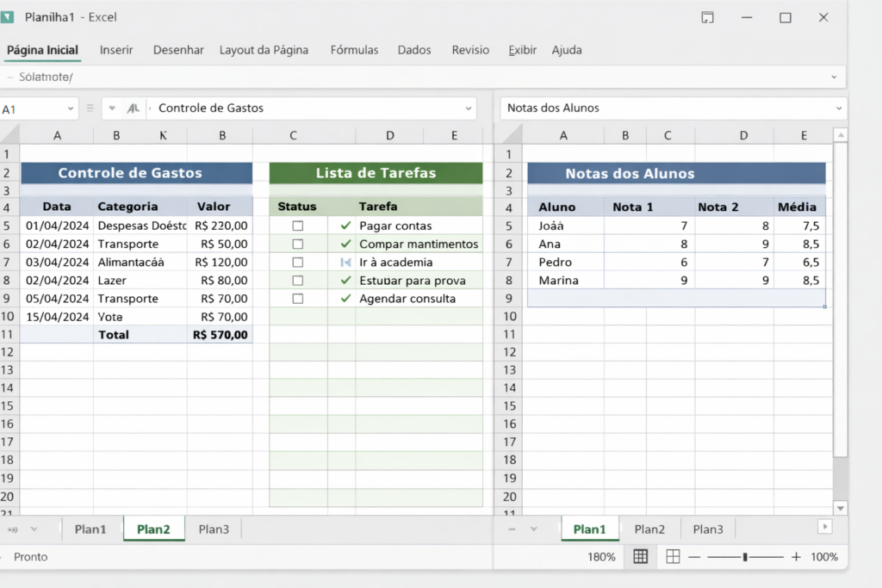Click the Excel app icon in title bar
The image size is (882, 588).
[x=8, y=17]
